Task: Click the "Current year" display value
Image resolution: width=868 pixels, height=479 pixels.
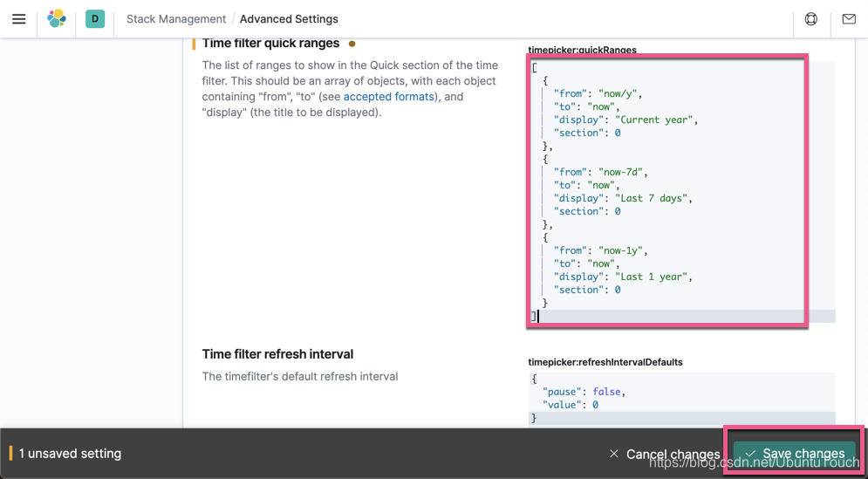Action: click(656, 120)
